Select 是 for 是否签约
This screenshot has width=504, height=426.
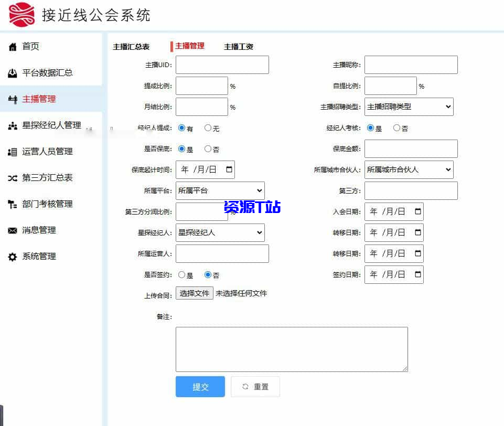point(182,274)
